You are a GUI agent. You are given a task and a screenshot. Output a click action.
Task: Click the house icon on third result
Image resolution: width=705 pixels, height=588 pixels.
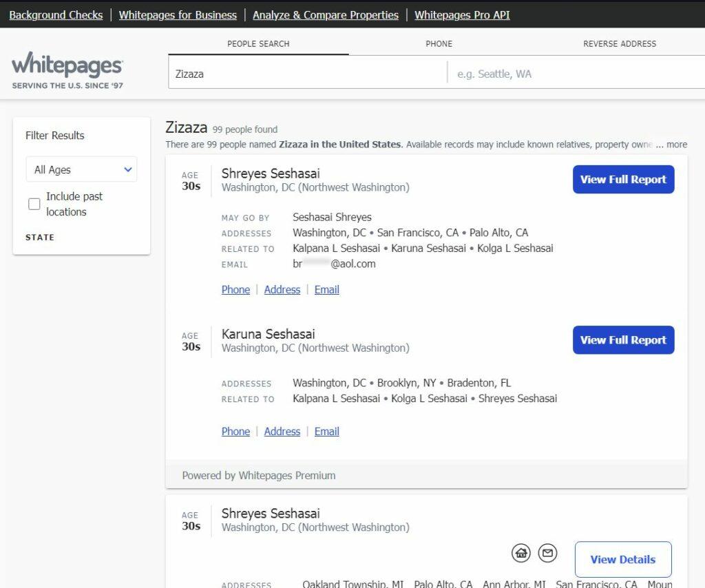(521, 552)
